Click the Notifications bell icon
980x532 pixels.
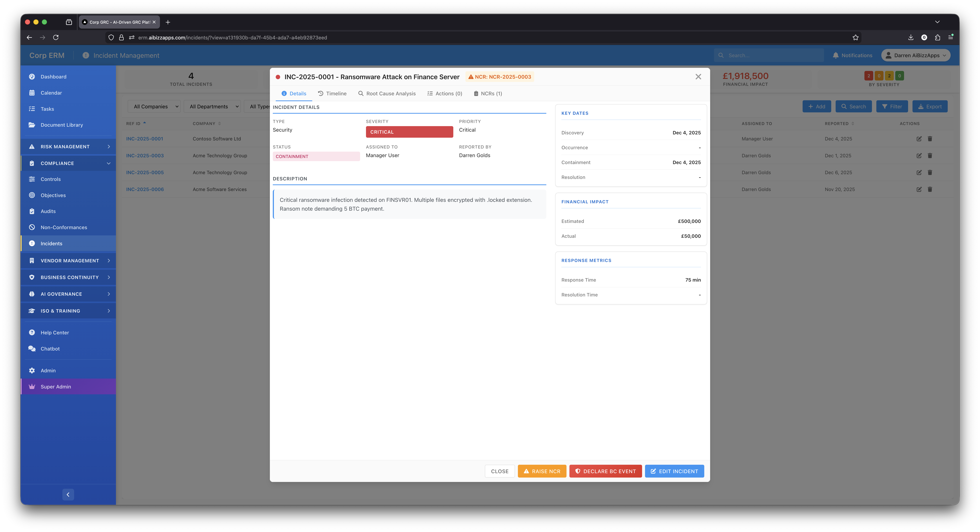pyautogui.click(x=835, y=56)
